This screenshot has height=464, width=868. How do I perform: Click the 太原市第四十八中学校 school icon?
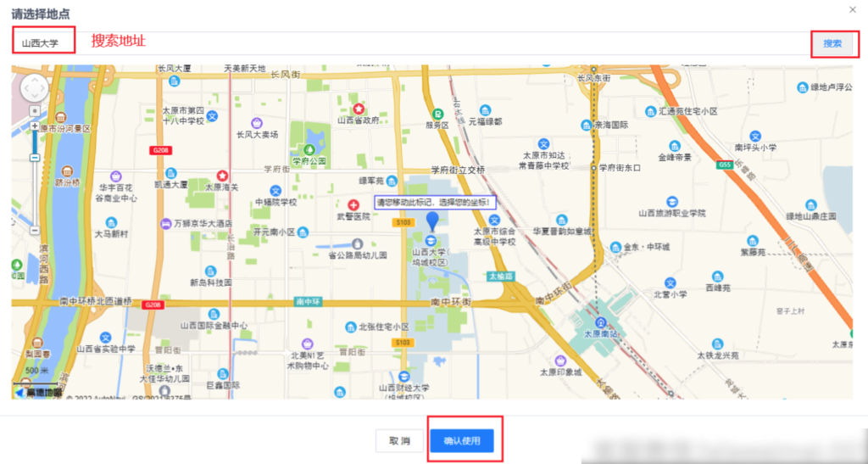point(212,115)
